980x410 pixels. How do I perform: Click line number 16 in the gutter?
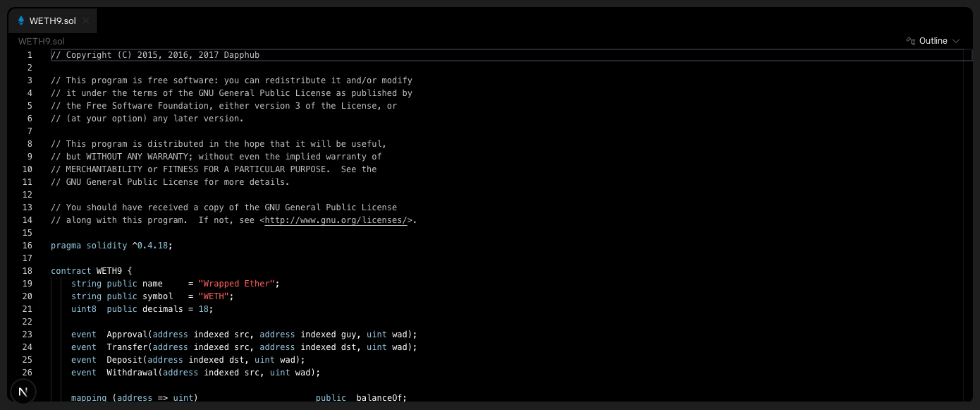[x=27, y=246]
